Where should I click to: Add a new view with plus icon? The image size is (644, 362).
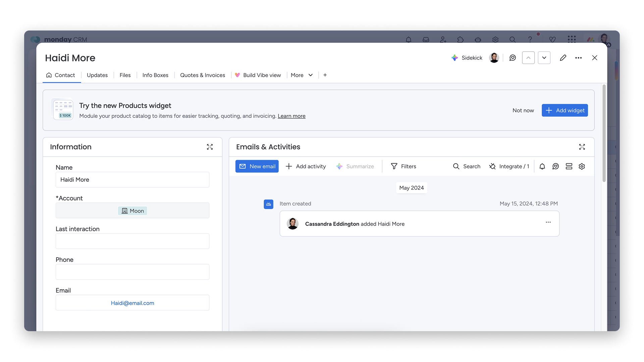[x=325, y=75]
